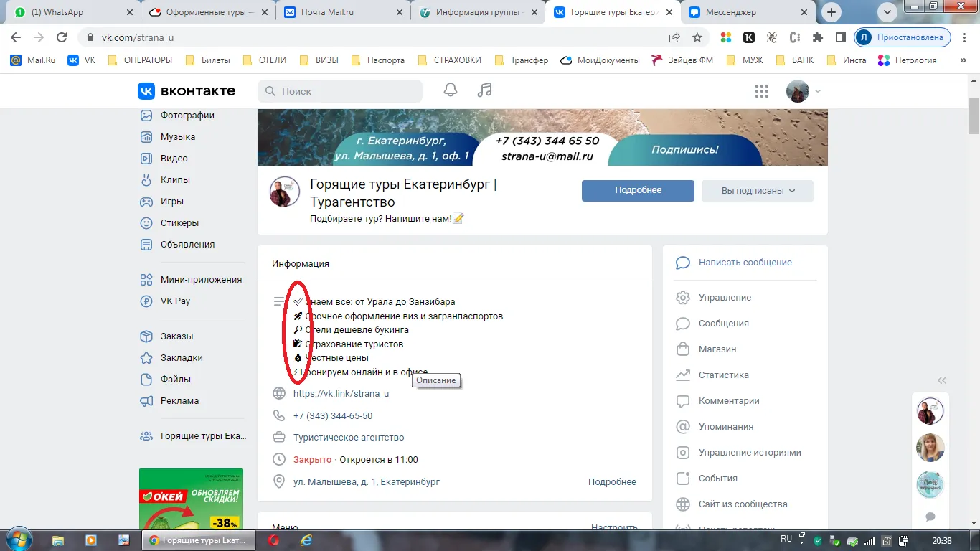Open Упоминания section
The width and height of the screenshot is (980, 551).
point(715,427)
